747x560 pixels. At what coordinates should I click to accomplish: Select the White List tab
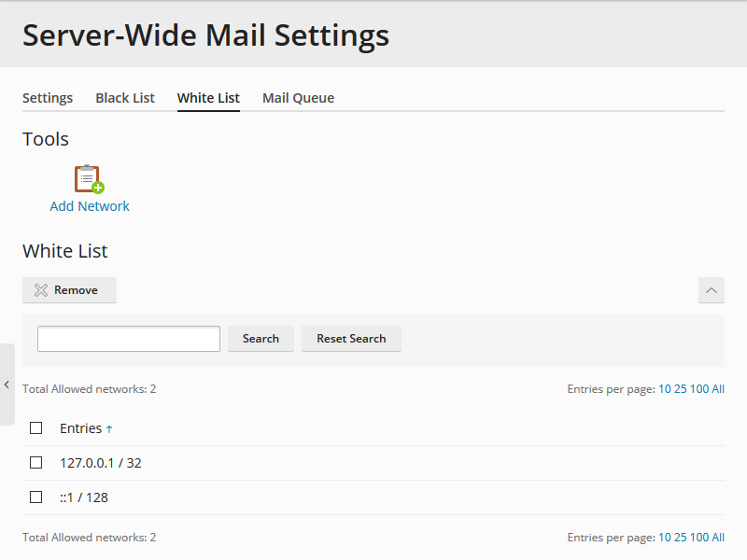coord(208,98)
